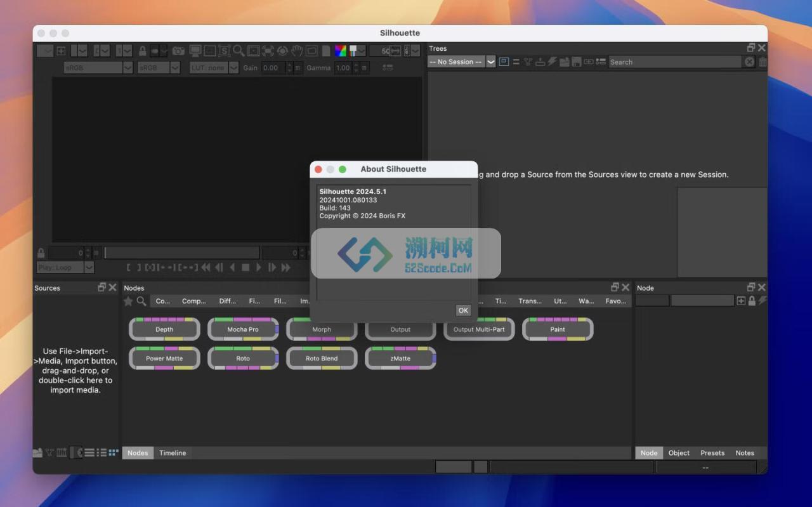The height and width of the screenshot is (507, 812).
Task: Select the Depth node
Action: [x=164, y=329]
